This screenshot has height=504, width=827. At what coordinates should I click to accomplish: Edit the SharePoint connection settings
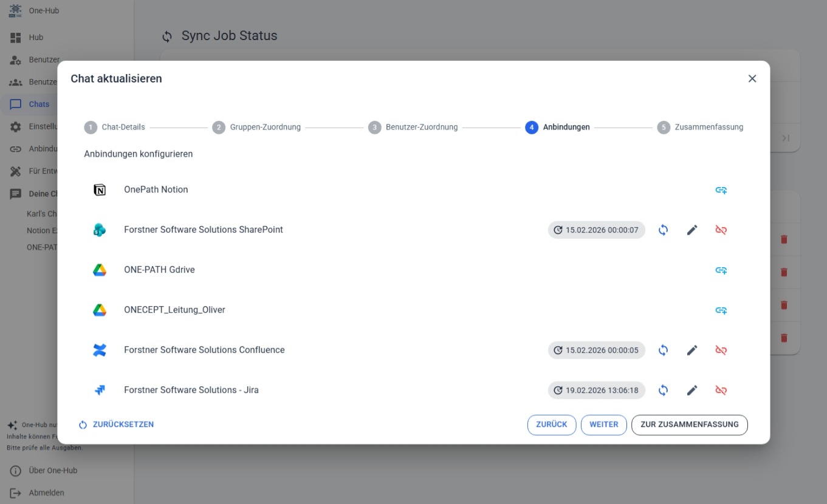[691, 230]
